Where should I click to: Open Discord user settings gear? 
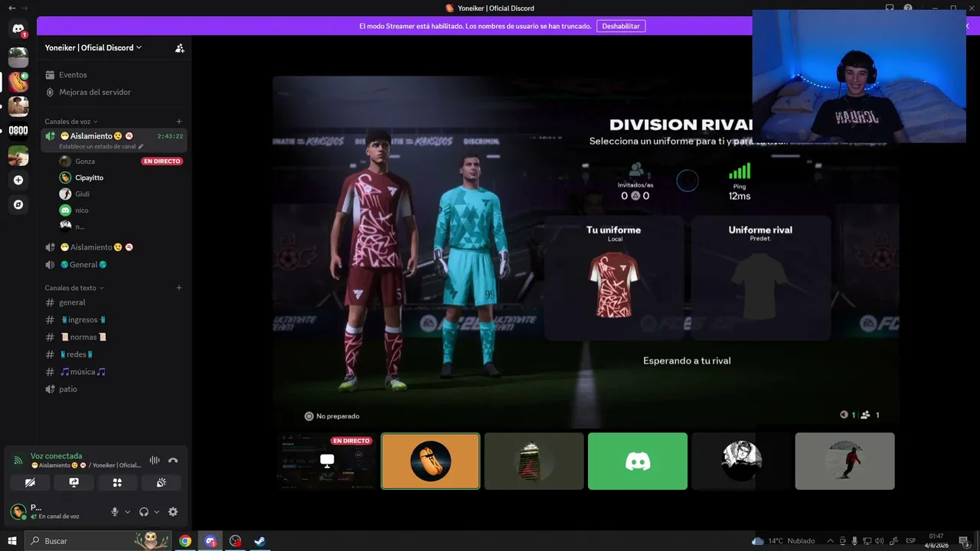[173, 512]
